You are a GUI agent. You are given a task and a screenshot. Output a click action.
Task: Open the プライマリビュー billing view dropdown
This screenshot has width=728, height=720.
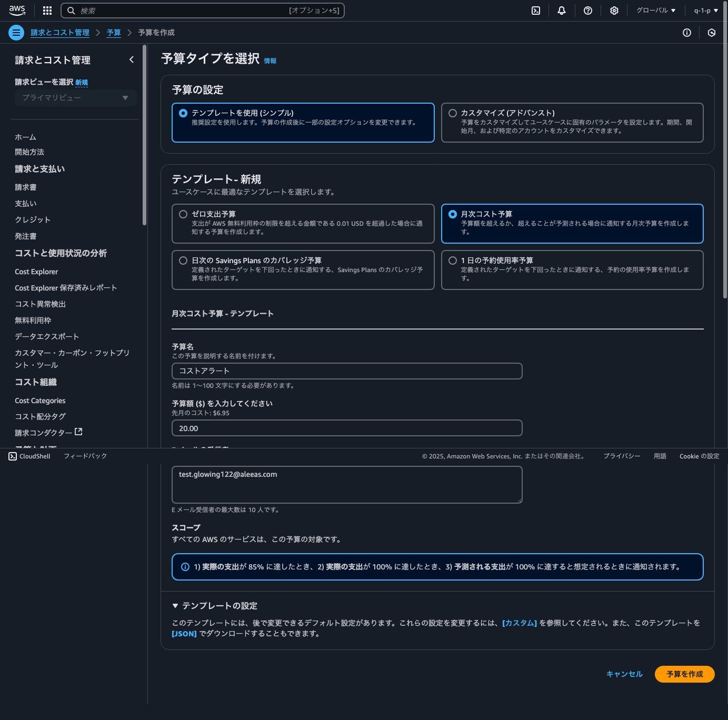pos(76,98)
